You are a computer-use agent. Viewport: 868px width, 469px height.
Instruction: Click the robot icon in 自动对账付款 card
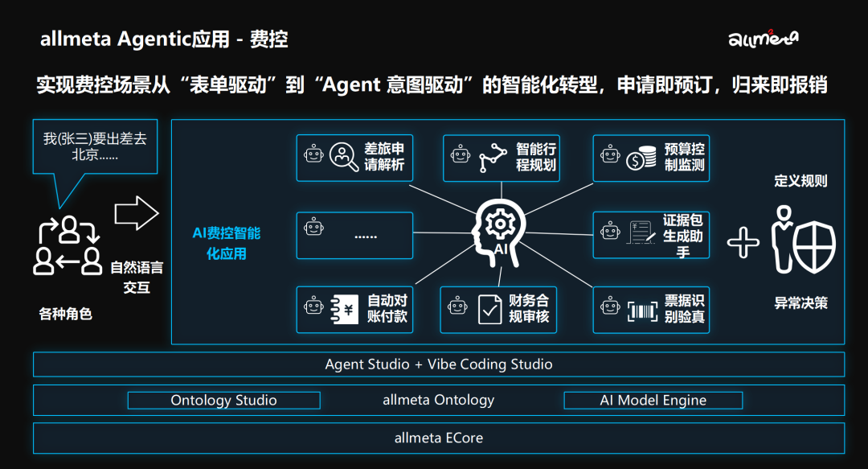point(313,306)
